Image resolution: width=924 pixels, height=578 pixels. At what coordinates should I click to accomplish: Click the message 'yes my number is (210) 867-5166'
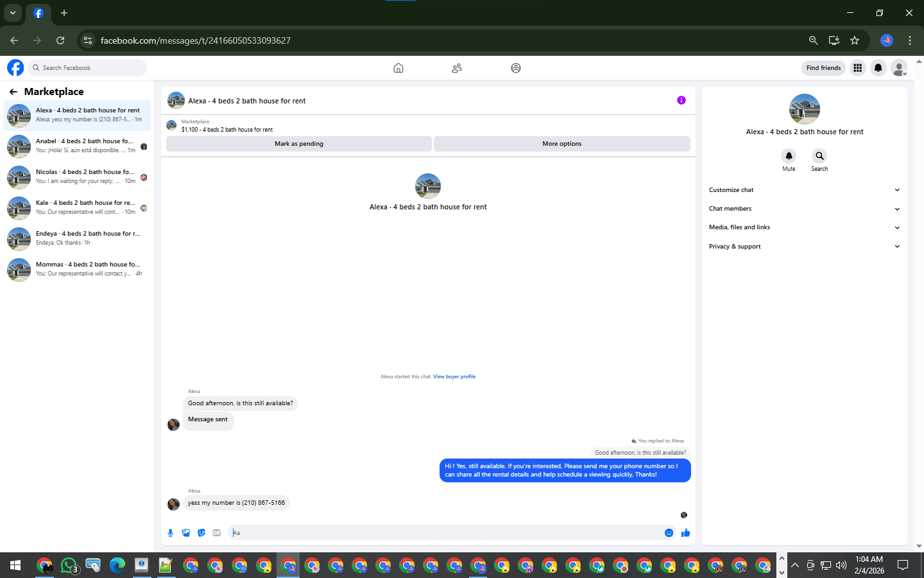click(236, 503)
